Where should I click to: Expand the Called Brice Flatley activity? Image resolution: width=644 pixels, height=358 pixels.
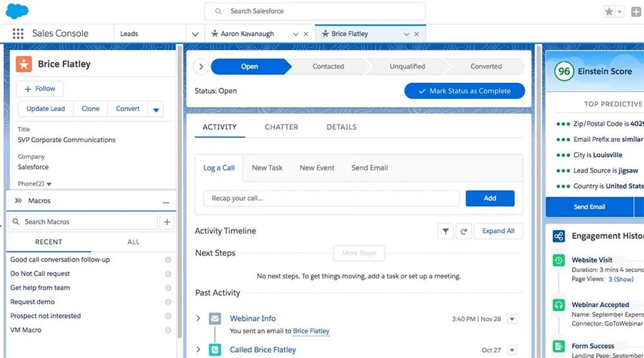(198, 349)
